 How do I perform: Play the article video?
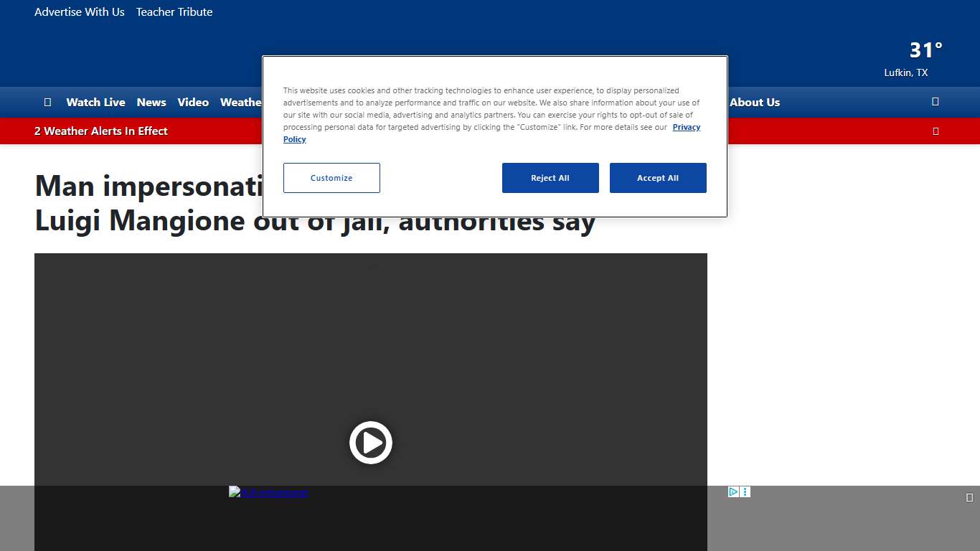(x=370, y=442)
